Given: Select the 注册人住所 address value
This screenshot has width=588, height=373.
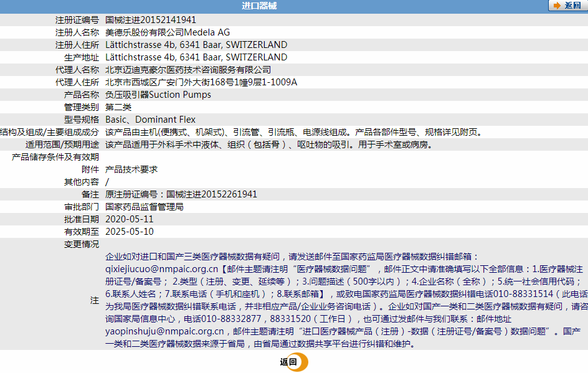Looking at the screenshot, I should click(196, 45).
